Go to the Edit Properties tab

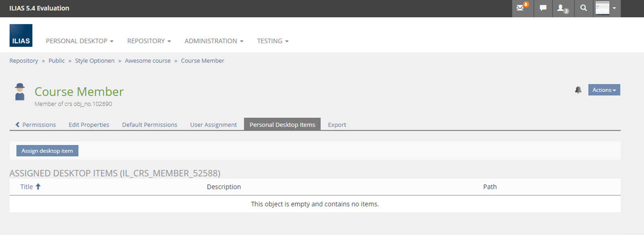89,125
